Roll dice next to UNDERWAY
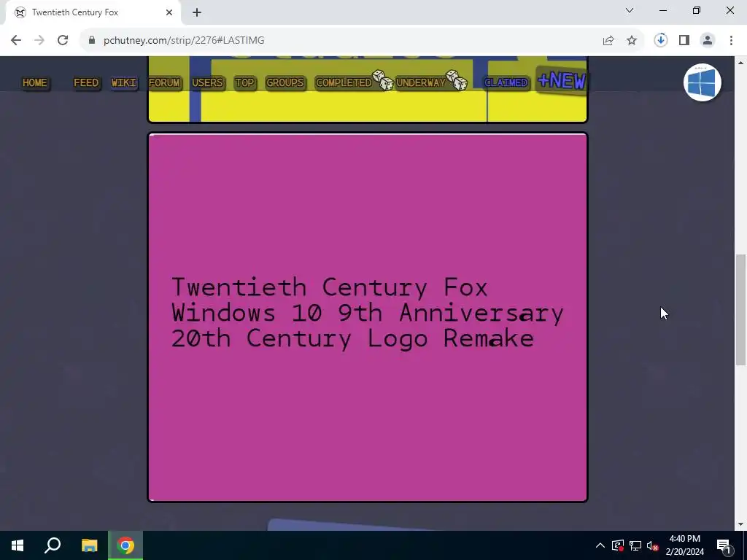Viewport: 747px width, 560px height. pos(457,80)
